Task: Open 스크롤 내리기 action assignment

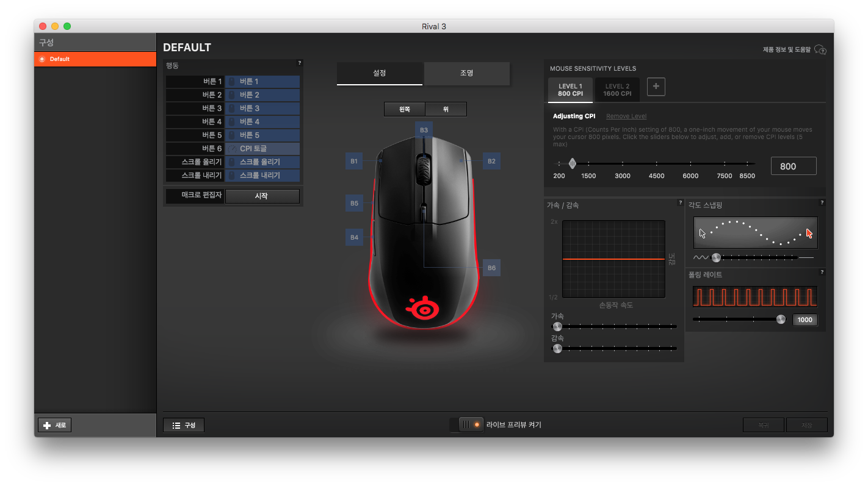Action: point(262,175)
